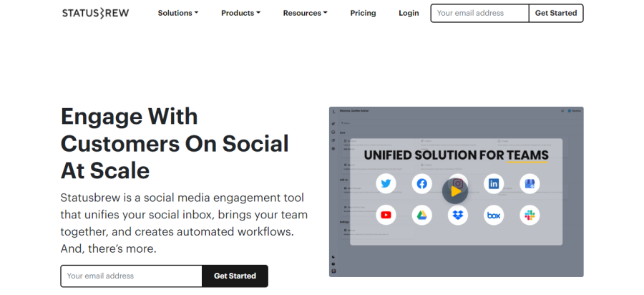Viewport: 644px width, 295px height.
Task: Click the black Get Started hero button
Action: 235,276
